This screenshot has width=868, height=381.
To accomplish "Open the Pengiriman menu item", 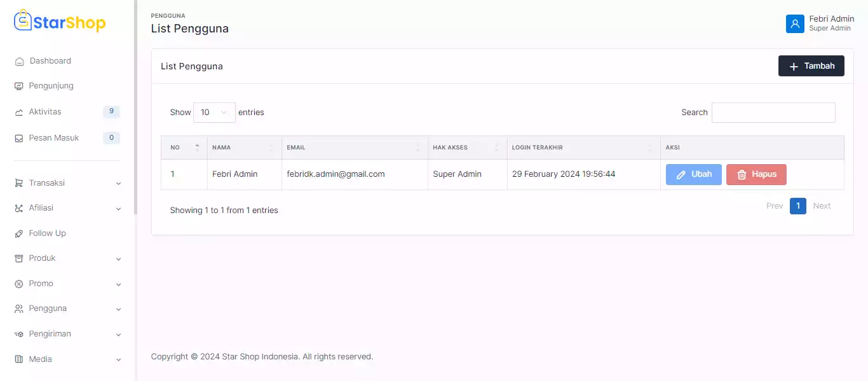I will (67, 334).
